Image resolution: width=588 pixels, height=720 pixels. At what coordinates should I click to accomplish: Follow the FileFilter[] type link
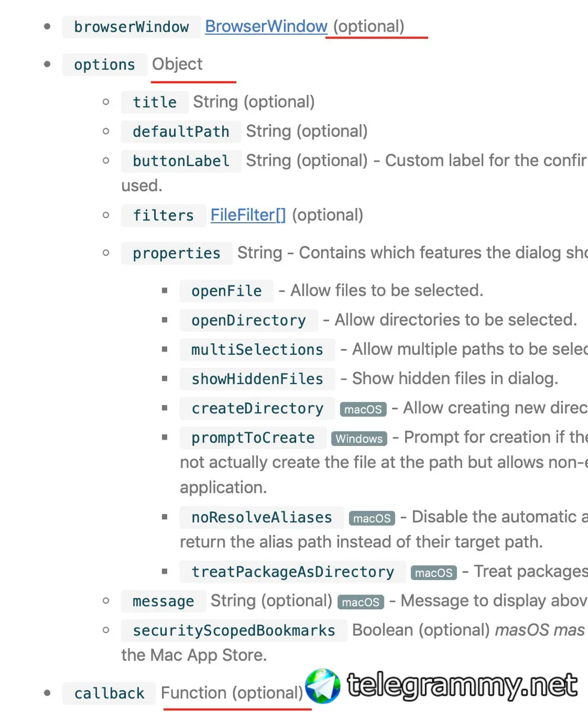[248, 215]
